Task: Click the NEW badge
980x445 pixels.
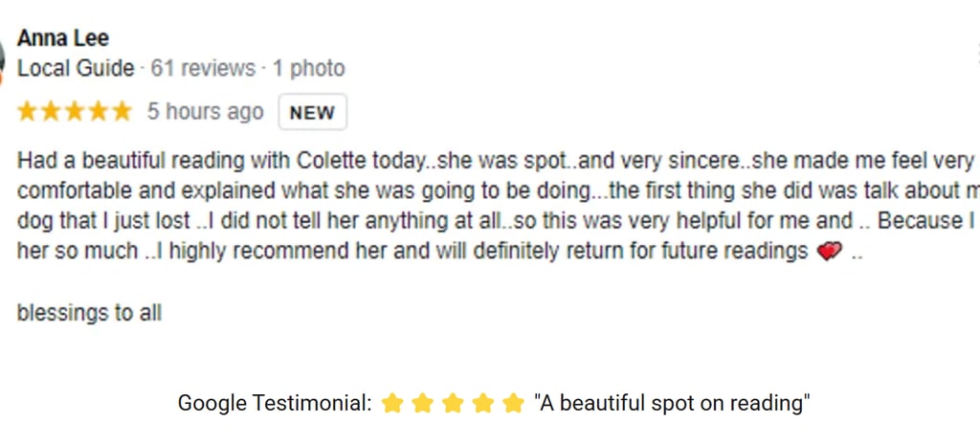Action: click(x=312, y=113)
